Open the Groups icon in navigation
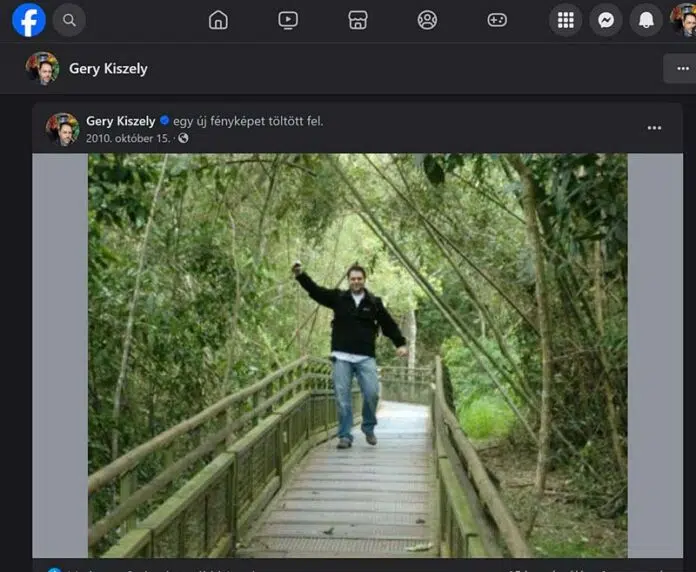Viewport: 696px width, 572px height. tap(427, 20)
